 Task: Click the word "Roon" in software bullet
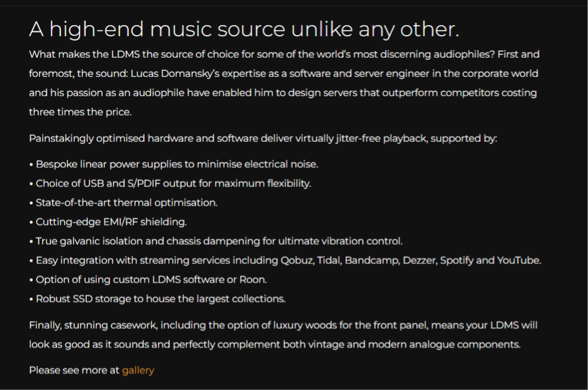[x=252, y=279]
